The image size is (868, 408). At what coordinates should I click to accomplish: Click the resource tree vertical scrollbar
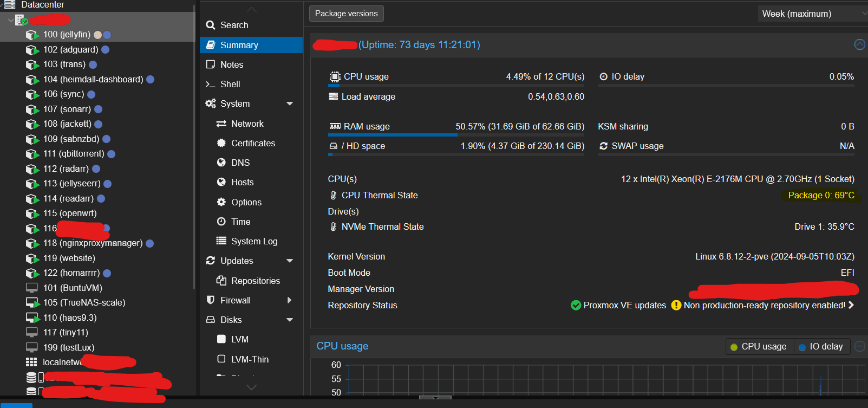pos(194,146)
